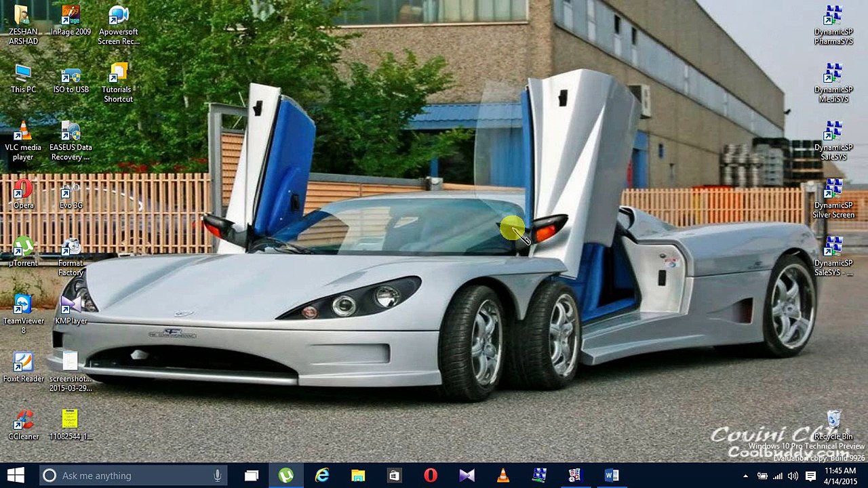Open the Action Center notifications icon
The height and width of the screenshot is (488, 868).
tap(810, 476)
